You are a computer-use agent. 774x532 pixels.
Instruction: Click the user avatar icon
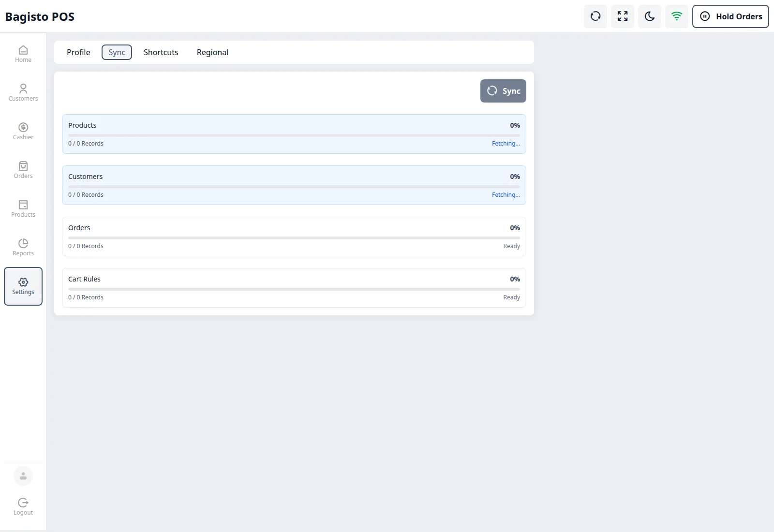23,476
